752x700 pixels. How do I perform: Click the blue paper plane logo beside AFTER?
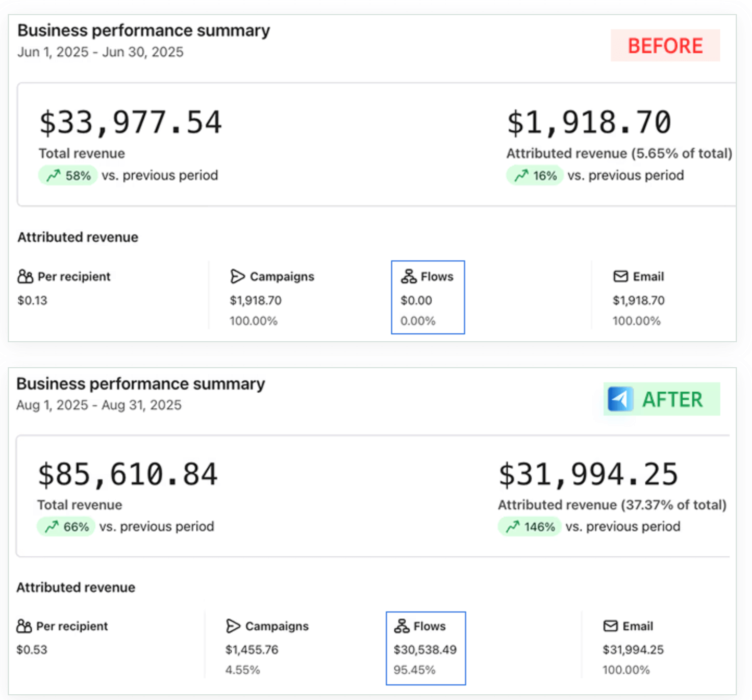click(620, 399)
